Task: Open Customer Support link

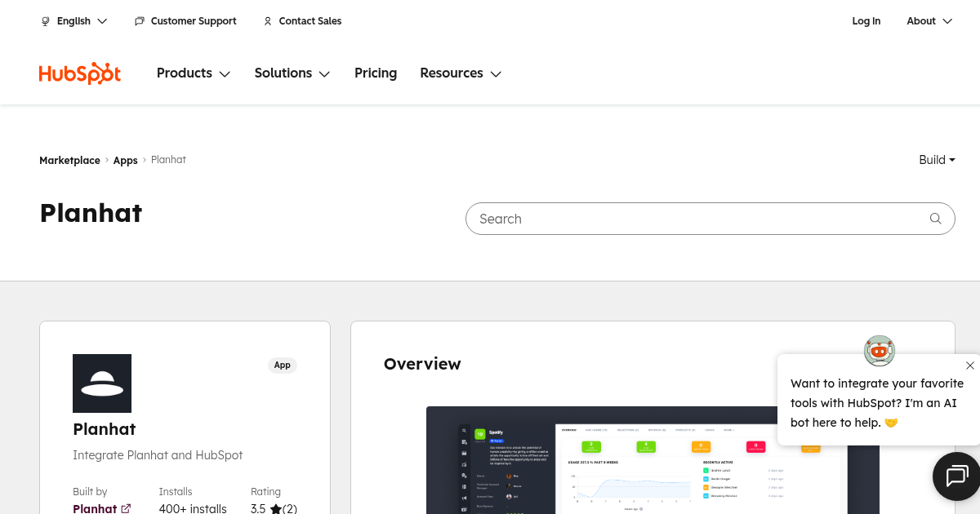Action: [194, 21]
